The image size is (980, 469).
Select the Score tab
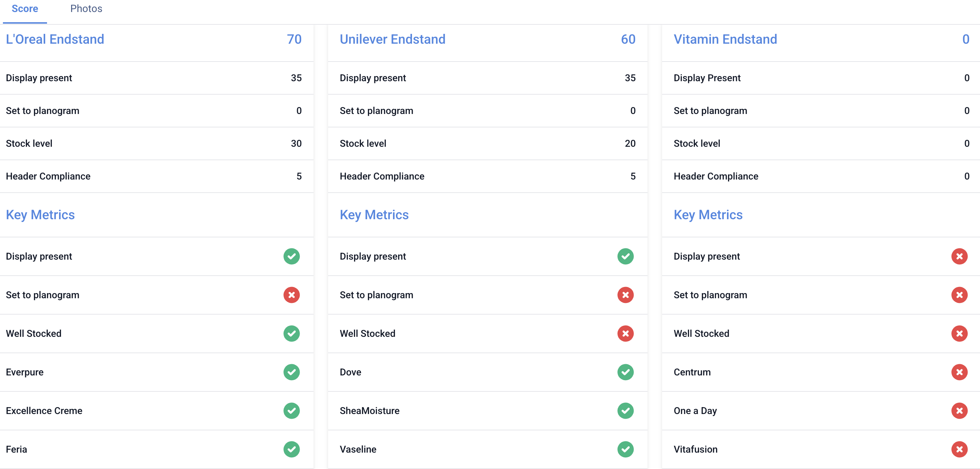(25, 9)
